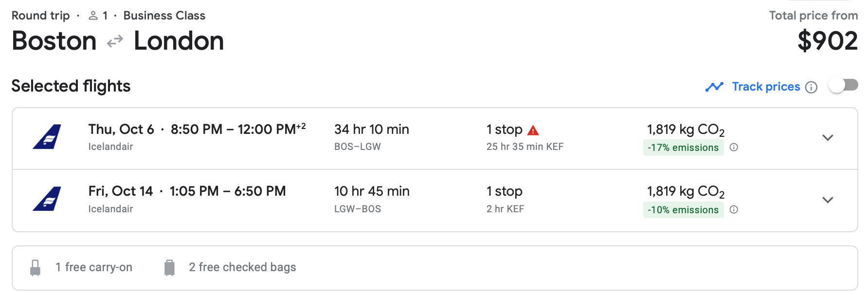This screenshot has width=868, height=295.
Task: Click the $902 total price
Action: [827, 41]
